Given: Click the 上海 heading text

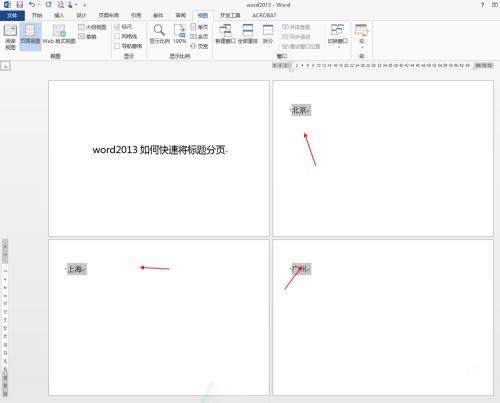Looking at the screenshot, I should pos(76,269).
